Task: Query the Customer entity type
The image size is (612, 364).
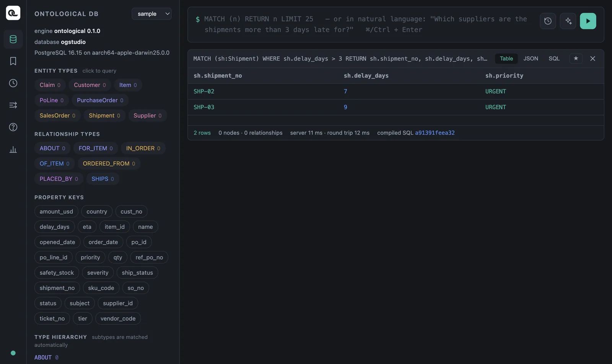Action: pos(90,85)
